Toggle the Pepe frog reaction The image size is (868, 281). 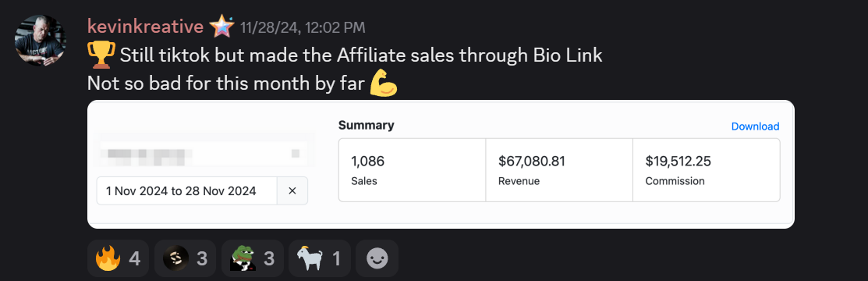click(x=253, y=258)
